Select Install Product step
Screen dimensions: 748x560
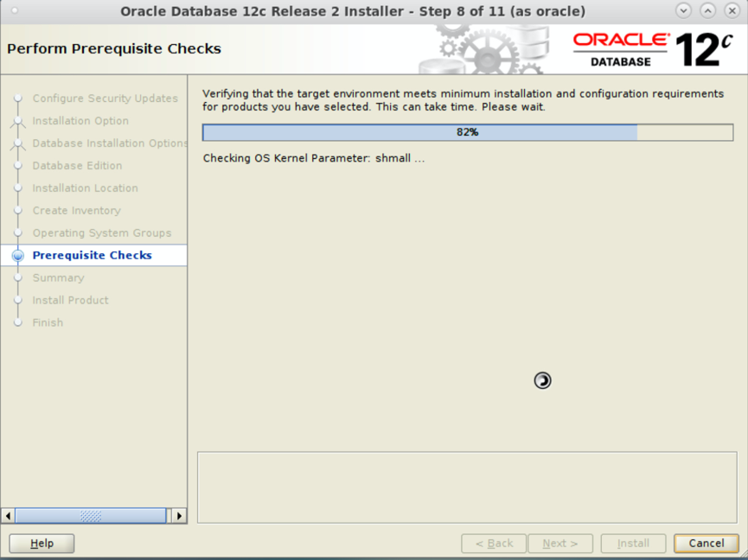point(70,300)
